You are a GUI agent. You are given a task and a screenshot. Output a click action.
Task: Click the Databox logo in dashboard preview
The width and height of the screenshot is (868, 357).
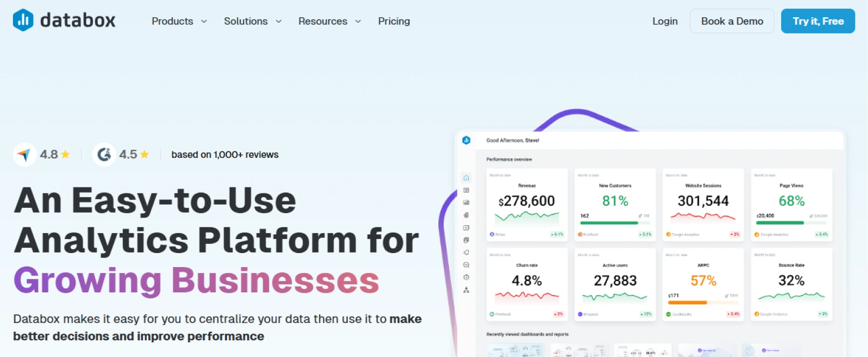point(466,140)
